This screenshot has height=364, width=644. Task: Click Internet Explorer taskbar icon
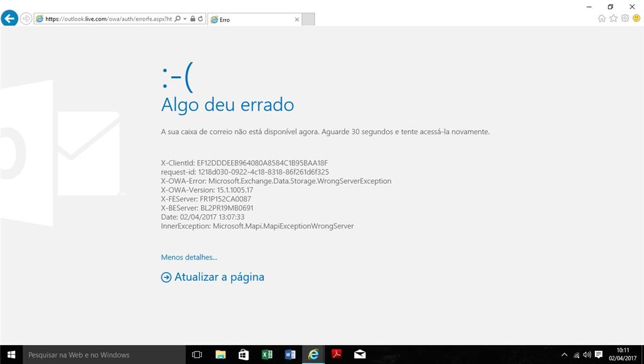click(313, 355)
